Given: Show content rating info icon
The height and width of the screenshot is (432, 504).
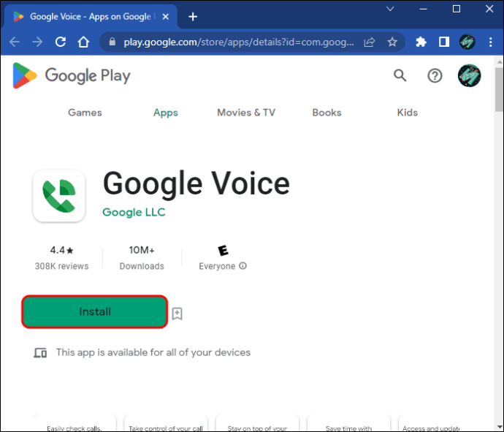Looking at the screenshot, I should [243, 266].
